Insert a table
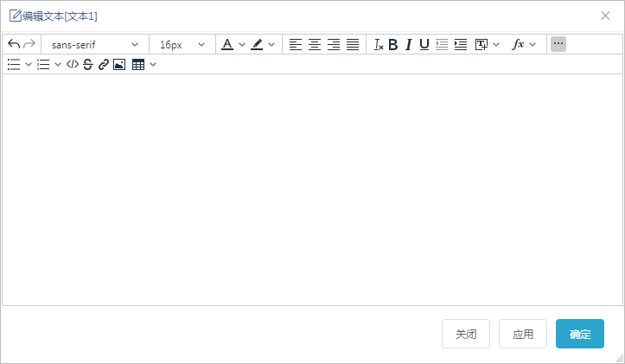Viewport: 625px width, 364px height. (138, 64)
